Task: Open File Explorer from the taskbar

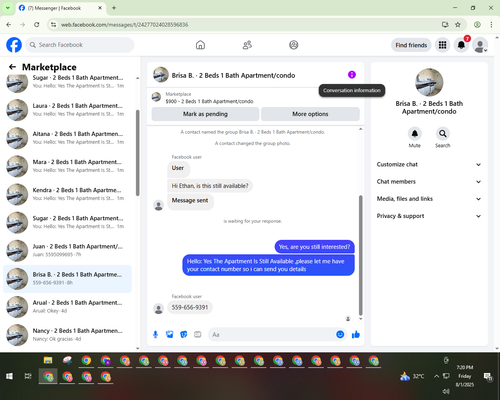Action: click(48, 360)
